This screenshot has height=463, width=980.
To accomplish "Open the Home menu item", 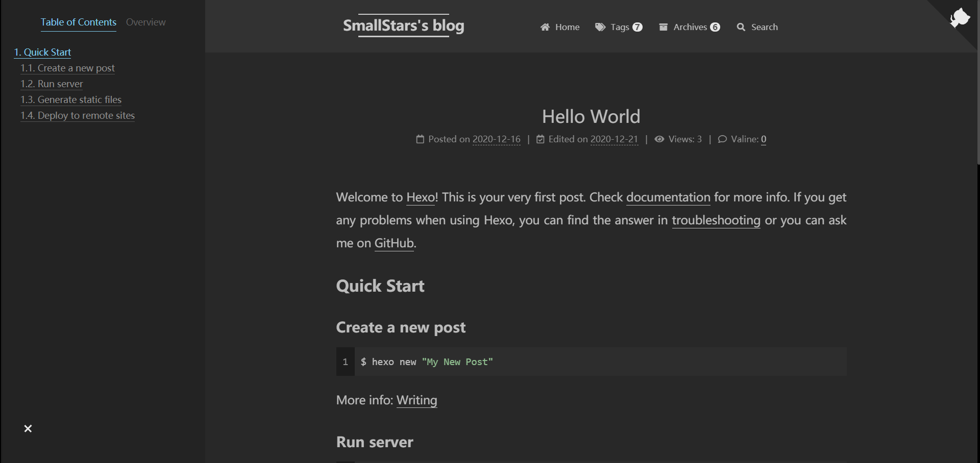I will click(560, 27).
